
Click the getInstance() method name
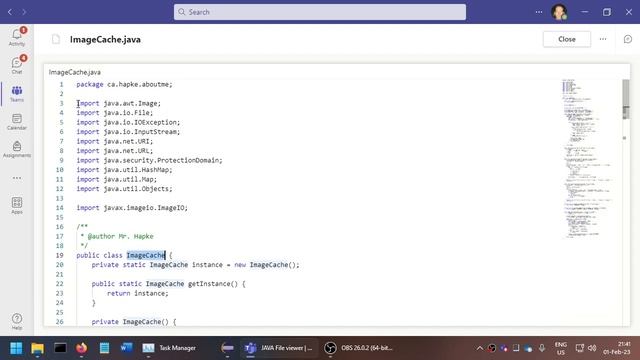(x=213, y=284)
